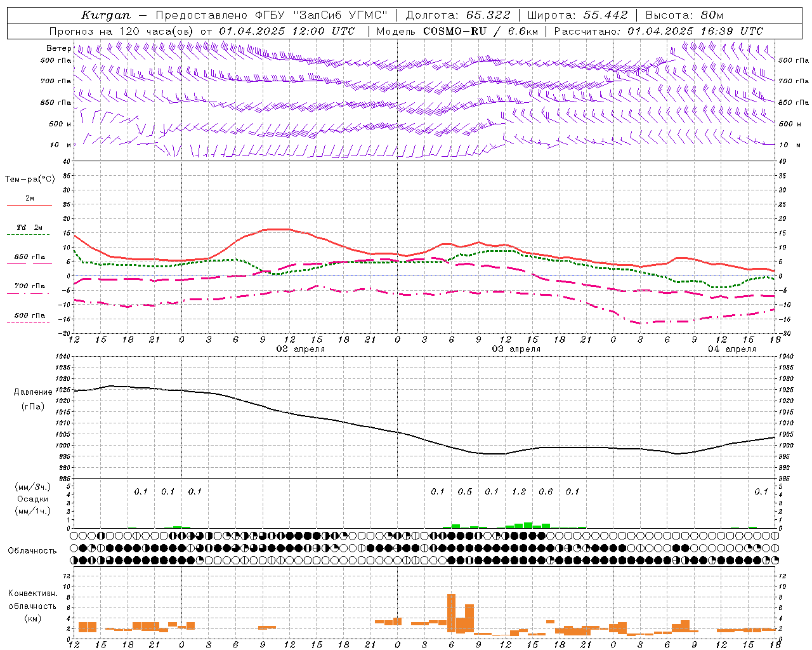The width and height of the screenshot is (812, 650).
Task: Click the "Ветер" wind panel label
Action: coord(59,48)
